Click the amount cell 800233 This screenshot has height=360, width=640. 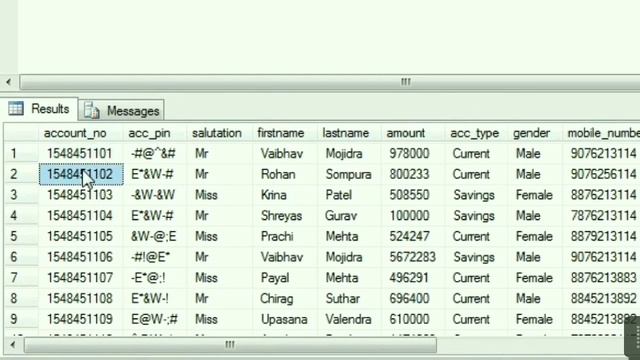[x=413, y=174]
